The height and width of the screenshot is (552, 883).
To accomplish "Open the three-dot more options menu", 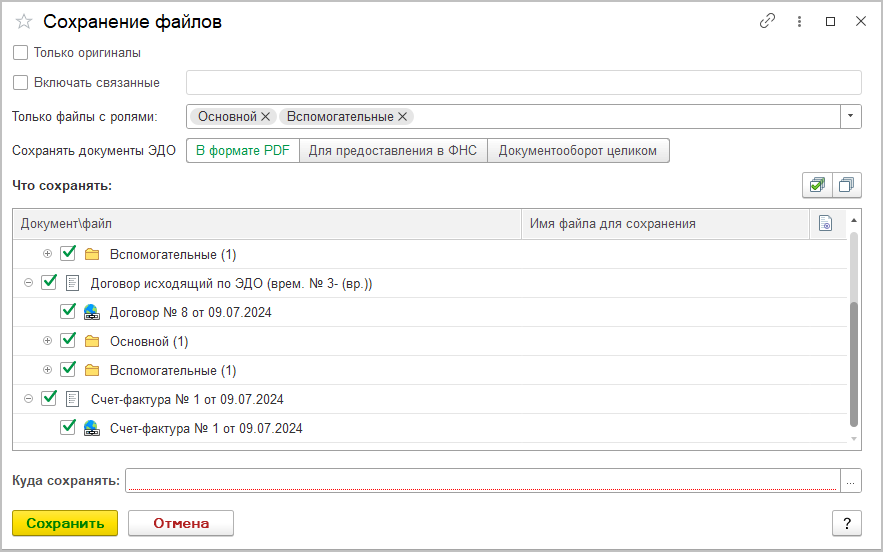I will point(799,21).
